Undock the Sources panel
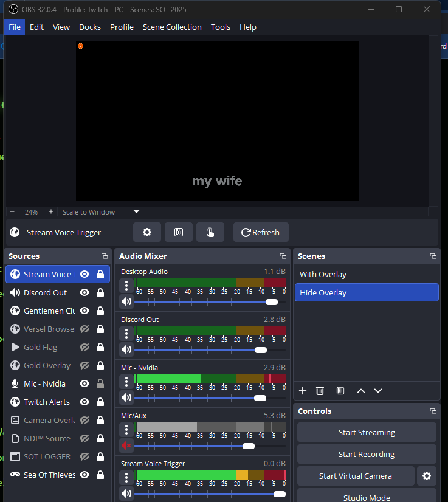This screenshot has width=448, height=502. (105, 256)
